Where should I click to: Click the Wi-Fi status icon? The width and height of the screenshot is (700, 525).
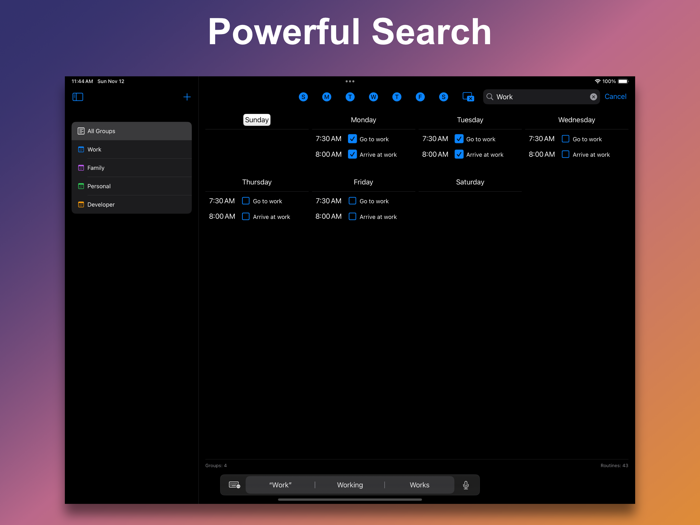click(x=597, y=81)
